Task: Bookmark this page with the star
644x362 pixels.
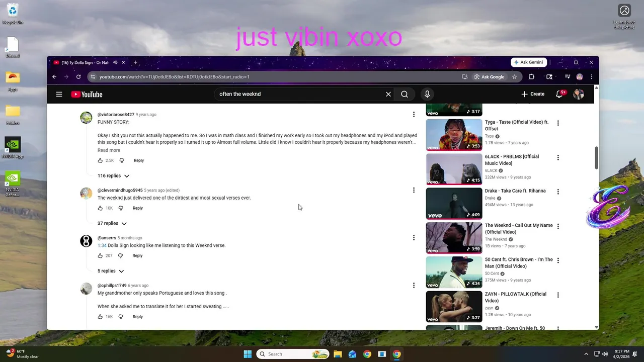Action: click(514, 77)
